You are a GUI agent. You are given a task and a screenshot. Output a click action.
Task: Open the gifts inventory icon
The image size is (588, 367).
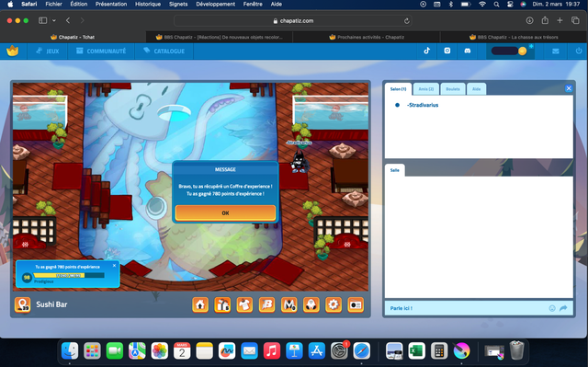(x=222, y=304)
